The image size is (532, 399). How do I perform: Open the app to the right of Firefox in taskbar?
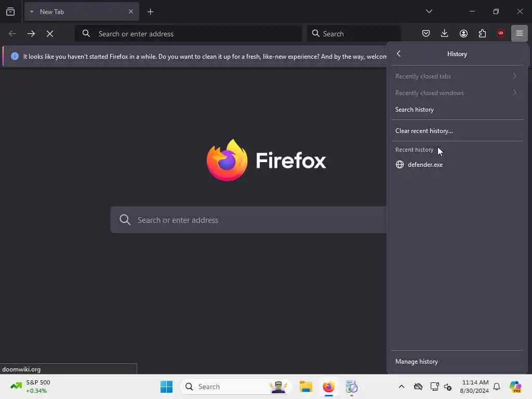coord(351,387)
